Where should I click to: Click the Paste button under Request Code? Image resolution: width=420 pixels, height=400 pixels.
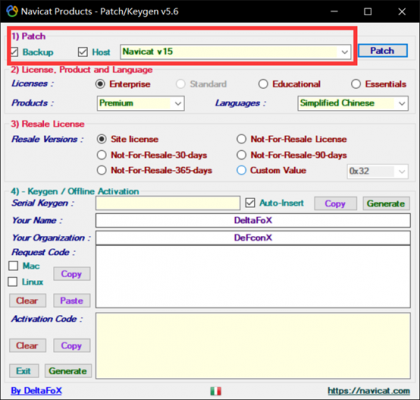[72, 301]
